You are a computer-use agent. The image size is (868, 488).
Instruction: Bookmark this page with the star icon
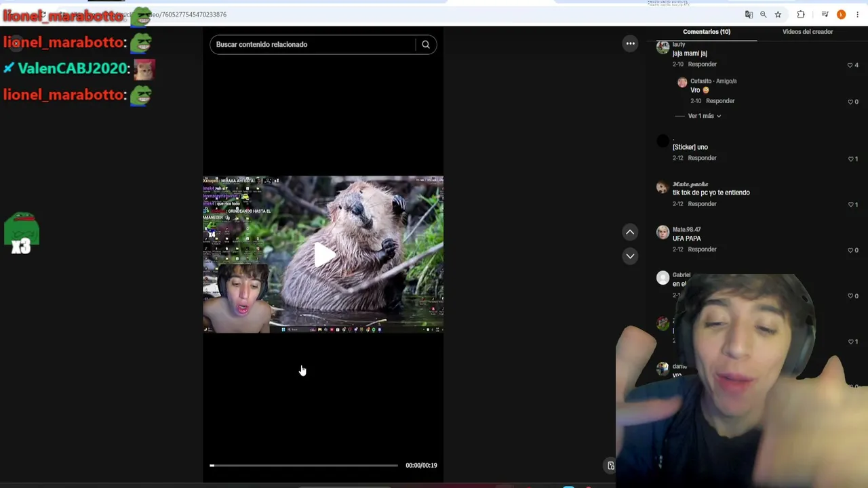778,14
